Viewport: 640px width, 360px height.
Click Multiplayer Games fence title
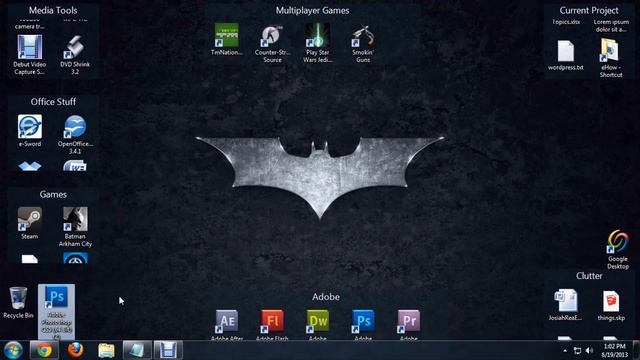pyautogui.click(x=312, y=10)
